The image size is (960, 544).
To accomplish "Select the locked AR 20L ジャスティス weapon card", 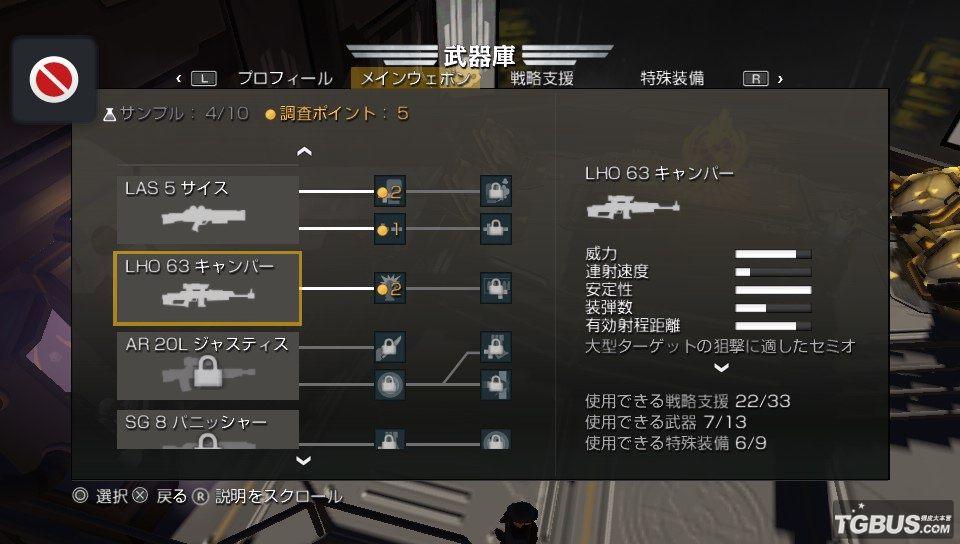I will point(208,366).
